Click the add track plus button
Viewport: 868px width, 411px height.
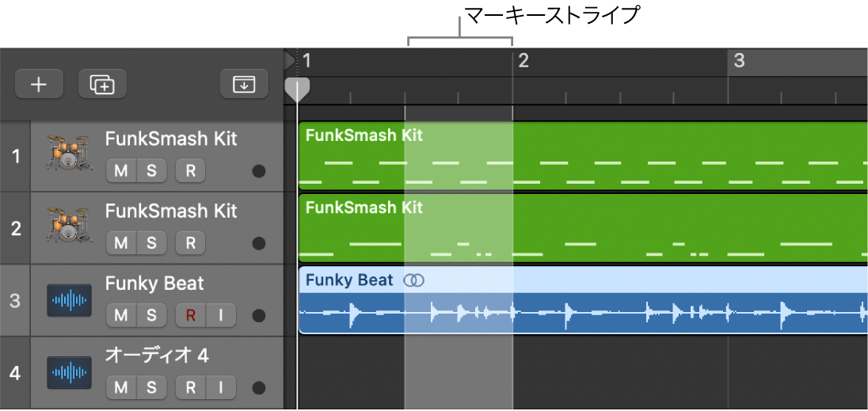pos(39,84)
